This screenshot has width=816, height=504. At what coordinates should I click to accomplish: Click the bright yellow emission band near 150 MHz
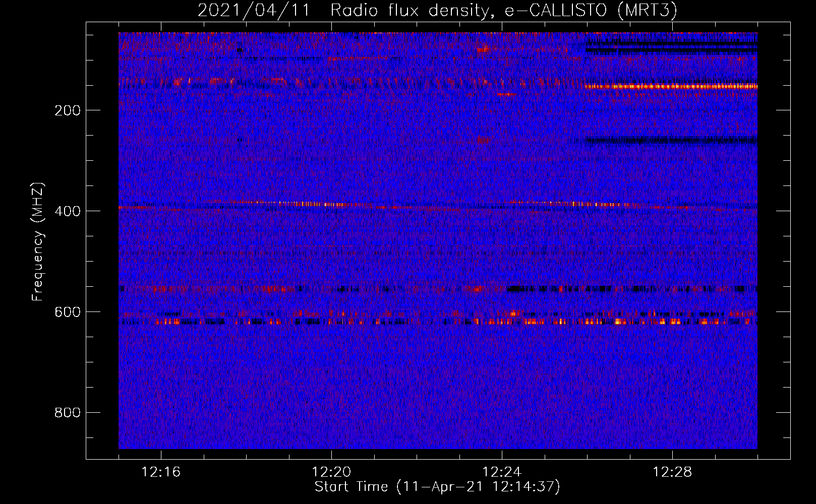point(671,86)
